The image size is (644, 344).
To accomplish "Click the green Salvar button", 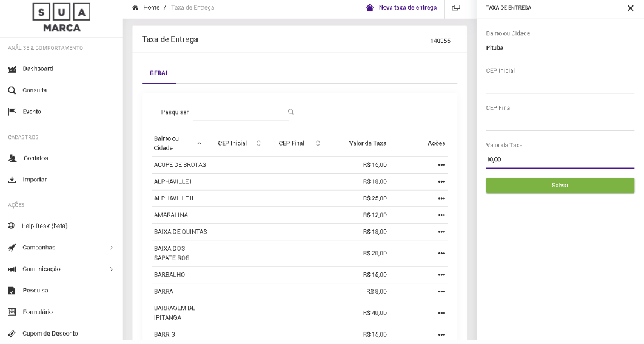I will coord(560,186).
